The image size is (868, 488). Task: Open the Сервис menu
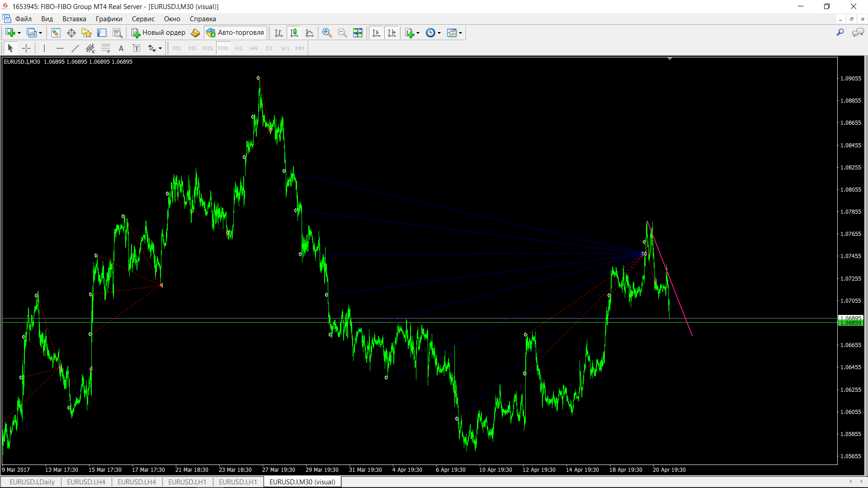click(x=143, y=19)
